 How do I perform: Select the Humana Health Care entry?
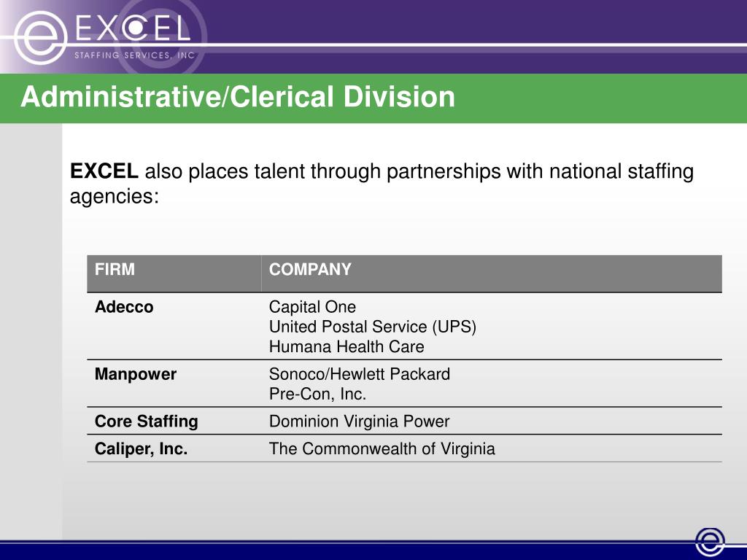click(x=346, y=347)
